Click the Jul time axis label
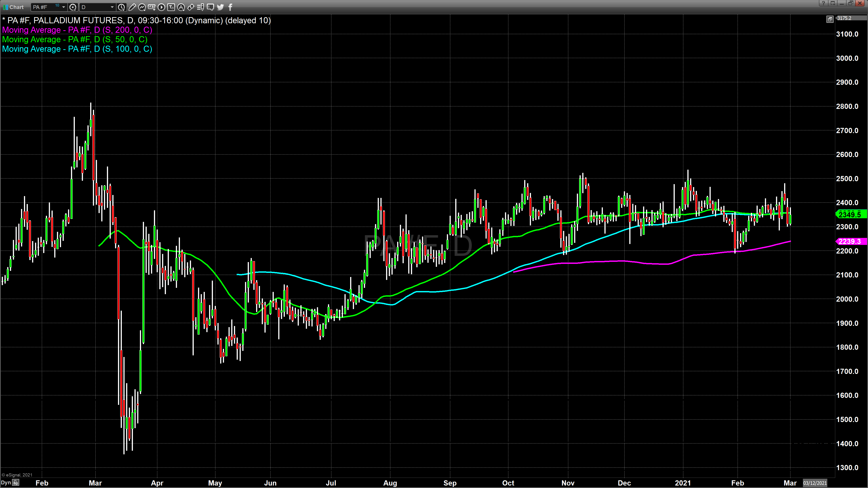Image resolution: width=868 pixels, height=488 pixels. click(331, 483)
